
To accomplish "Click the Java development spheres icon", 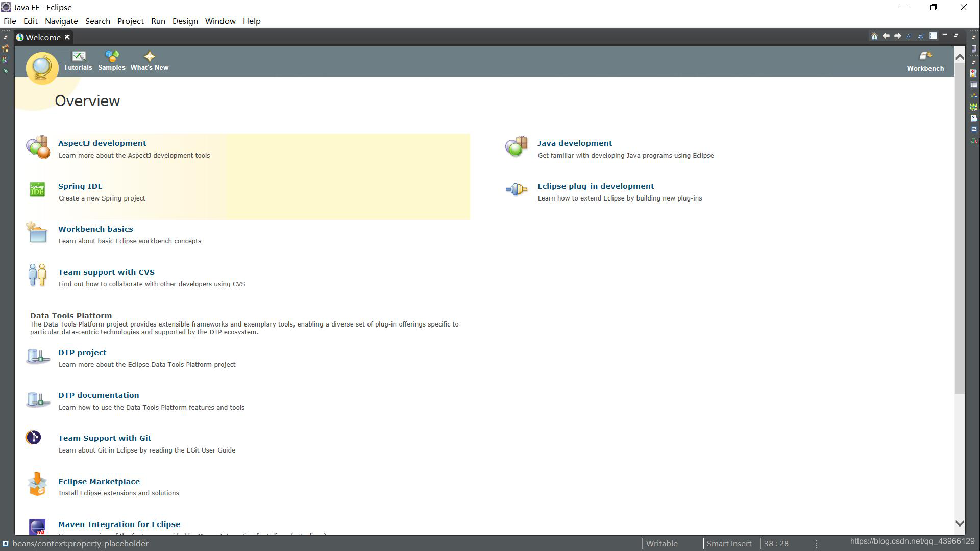I will (516, 147).
